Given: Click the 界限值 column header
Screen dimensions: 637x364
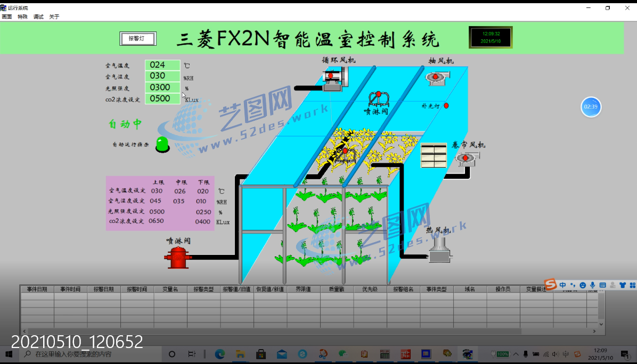Looking at the screenshot, I should tap(304, 289).
